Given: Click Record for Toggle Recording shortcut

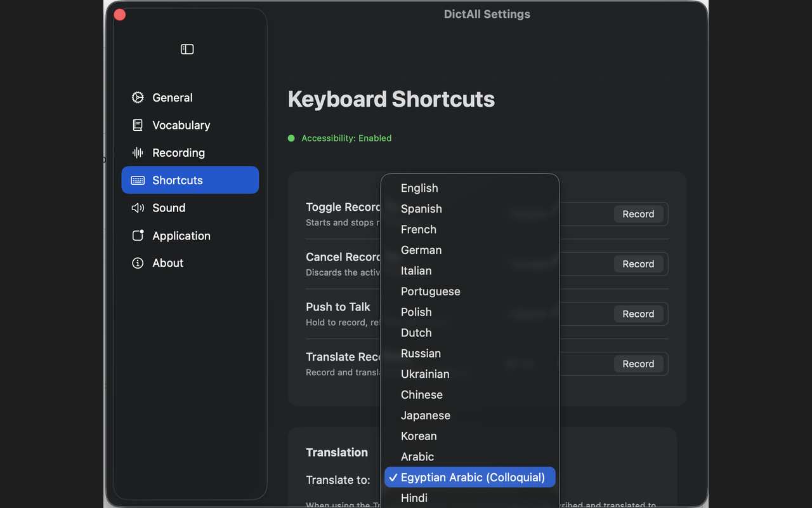Looking at the screenshot, I should tap(638, 214).
